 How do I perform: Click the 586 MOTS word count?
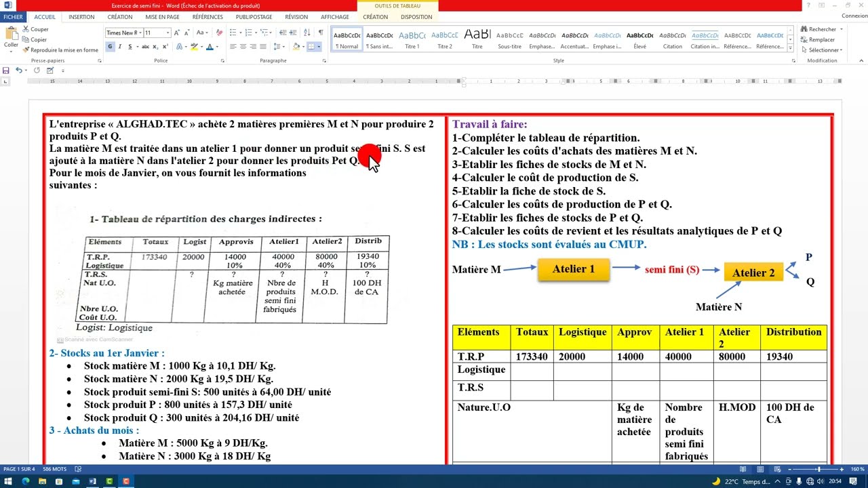coord(54,469)
